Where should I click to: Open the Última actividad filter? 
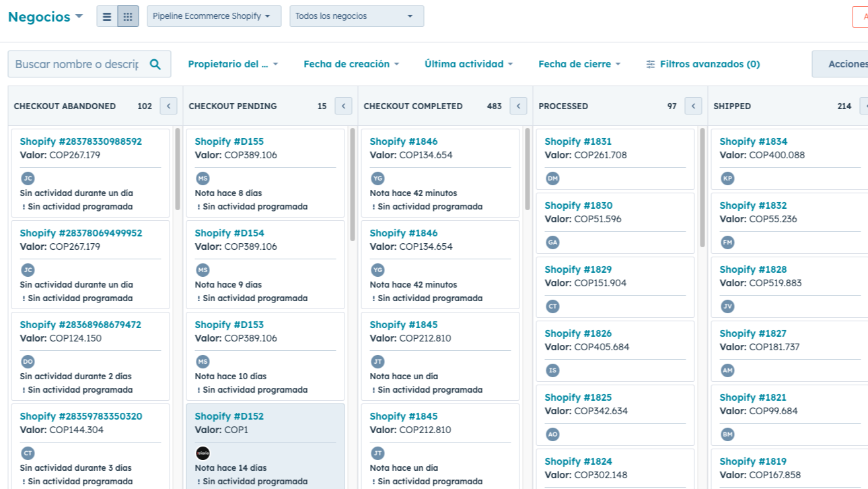click(x=468, y=64)
